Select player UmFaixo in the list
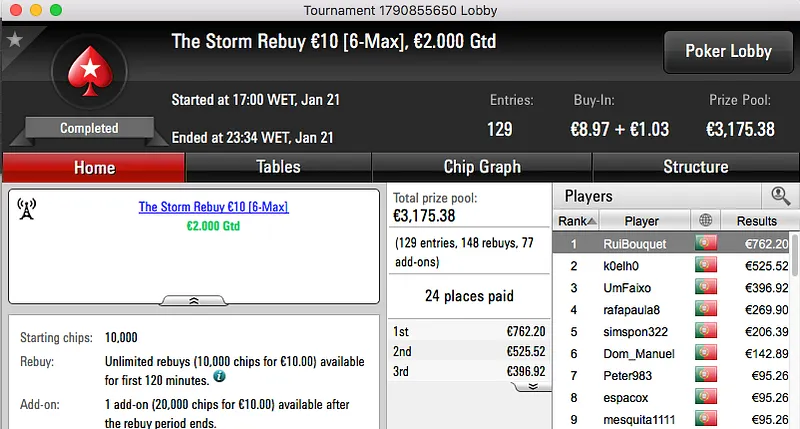 [x=628, y=287]
